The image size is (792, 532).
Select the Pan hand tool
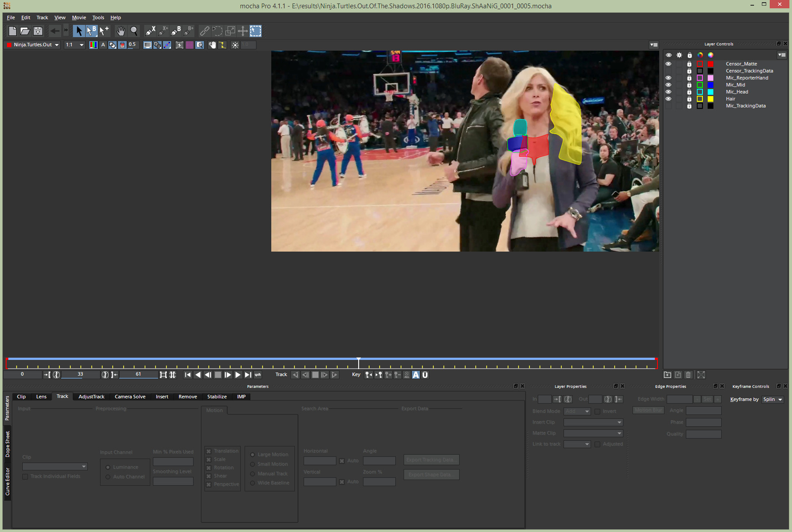tap(121, 31)
